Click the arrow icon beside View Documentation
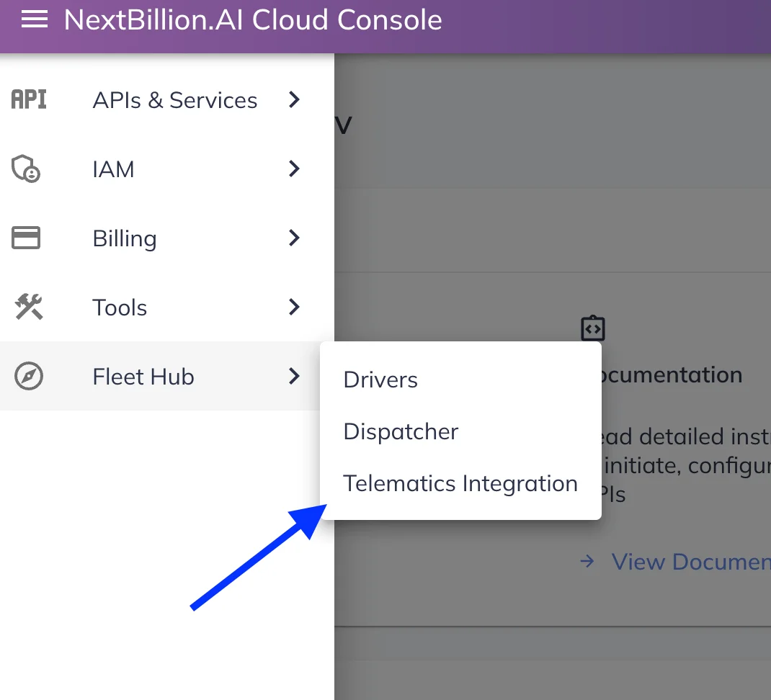This screenshot has height=700, width=771. click(587, 561)
